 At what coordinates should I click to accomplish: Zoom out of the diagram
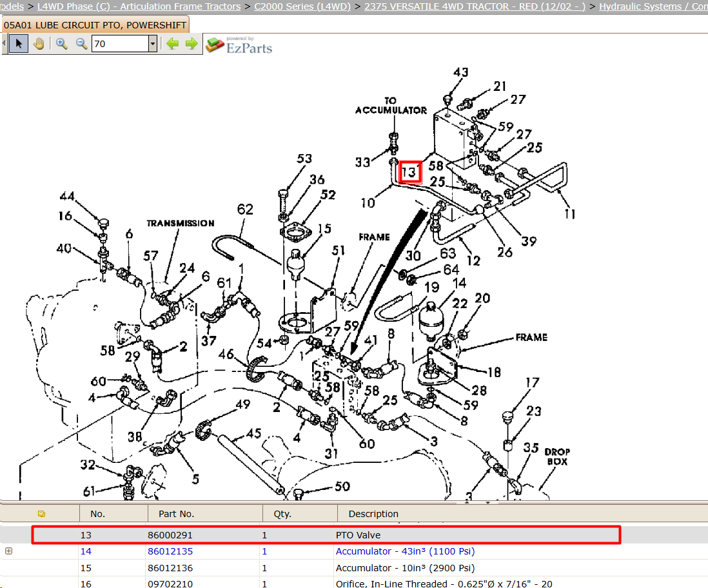click(x=81, y=44)
